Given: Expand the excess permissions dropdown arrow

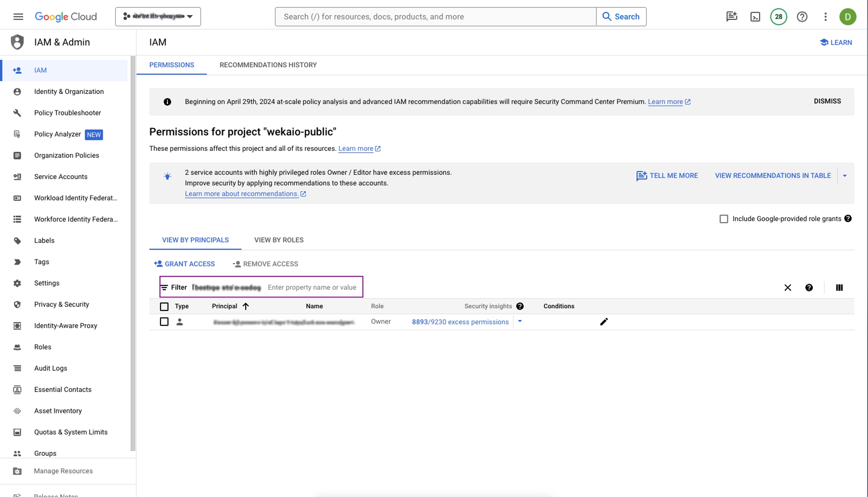Looking at the screenshot, I should pos(520,321).
